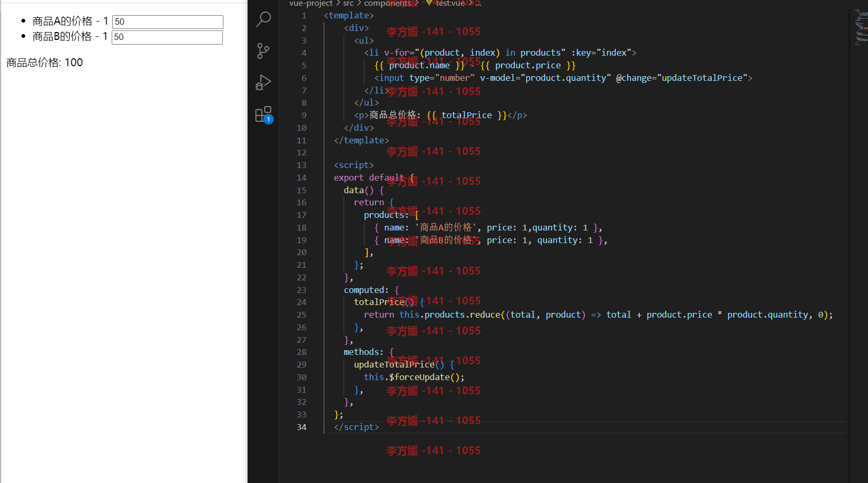Click line number 13 next to script tag

(x=302, y=165)
